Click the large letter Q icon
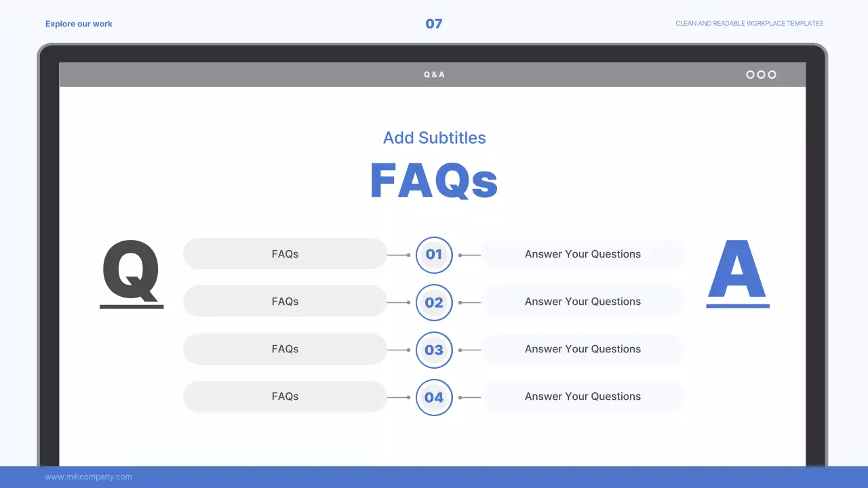Image resolution: width=868 pixels, height=488 pixels. click(131, 272)
